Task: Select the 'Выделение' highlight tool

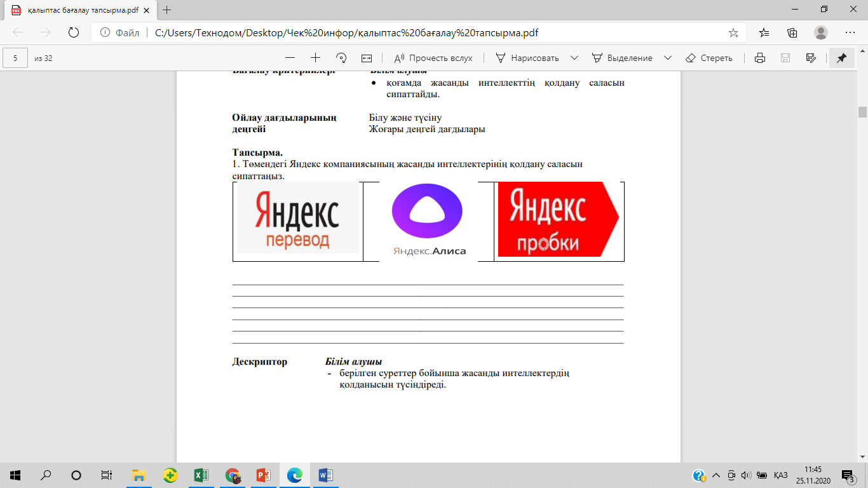Action: (621, 58)
